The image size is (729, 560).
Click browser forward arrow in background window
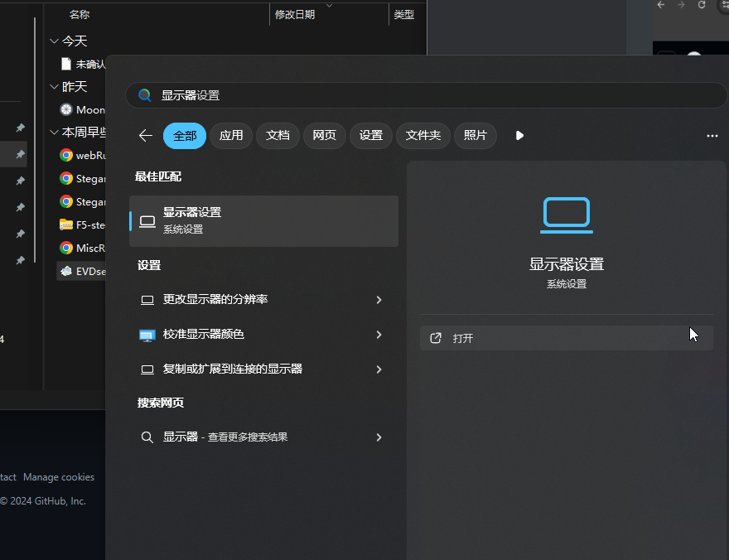click(681, 5)
